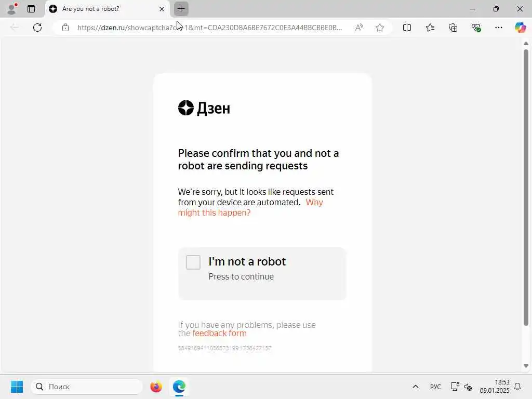
Task: Open Settings and more ellipsis menu
Action: click(x=498, y=28)
